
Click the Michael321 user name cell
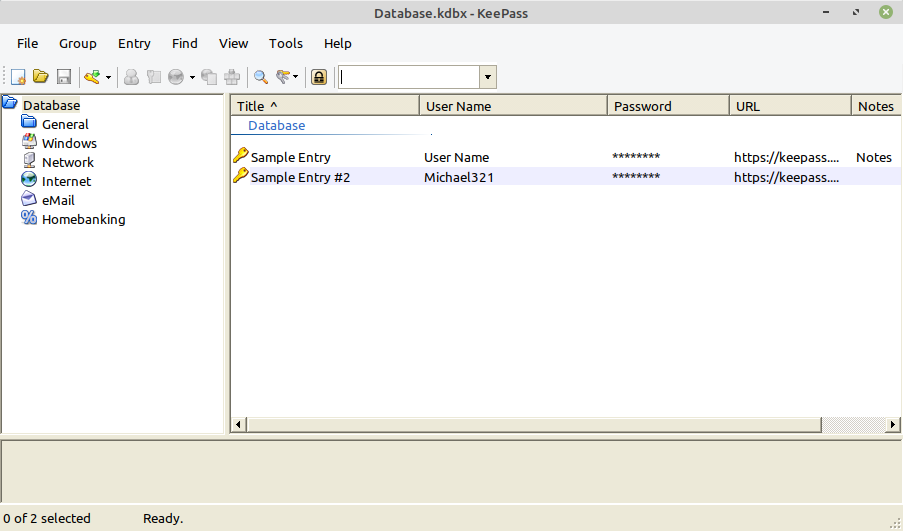point(459,177)
